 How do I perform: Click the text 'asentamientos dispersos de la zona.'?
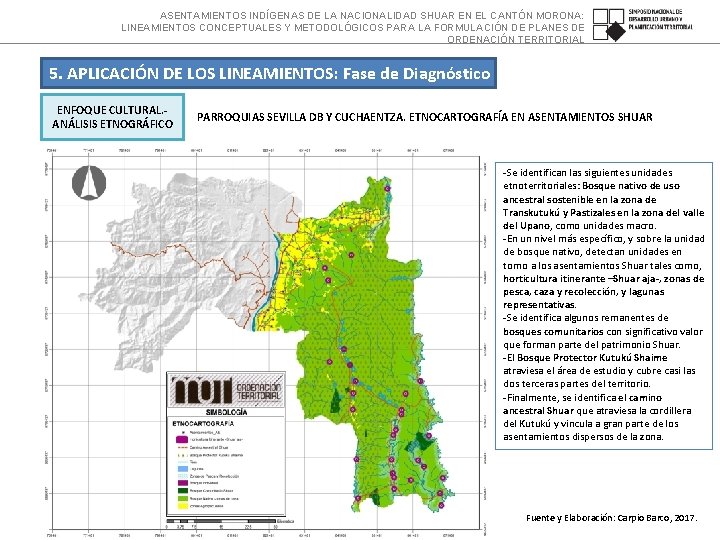coord(583,437)
